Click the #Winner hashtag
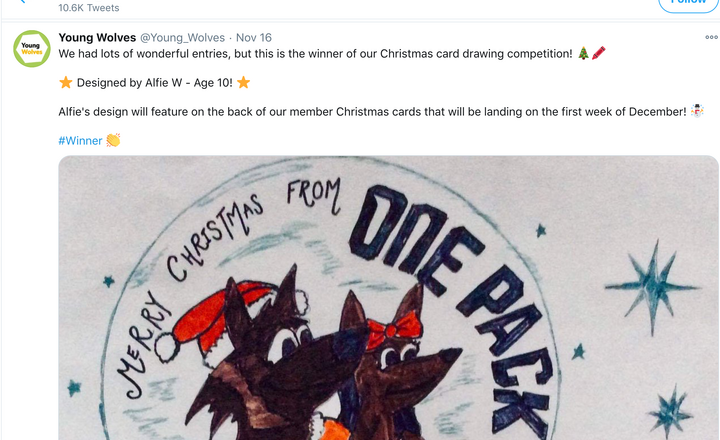The height and width of the screenshot is (440, 720). [80, 140]
